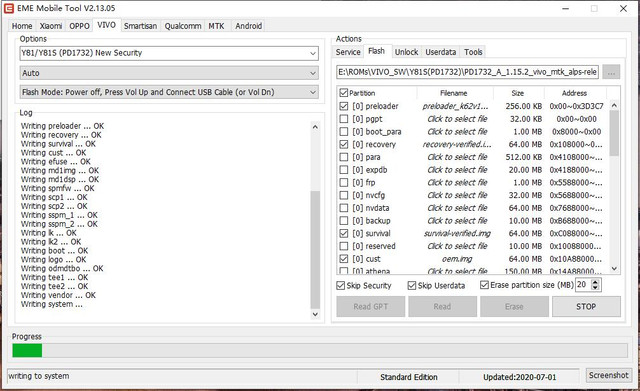Click the partition list scrollbar thumb
Viewport: 640px width, 391px height.
(614, 133)
